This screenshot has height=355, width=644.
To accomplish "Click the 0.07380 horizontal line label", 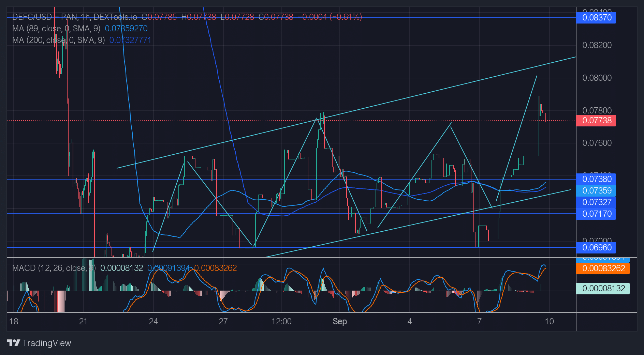I will pos(596,179).
